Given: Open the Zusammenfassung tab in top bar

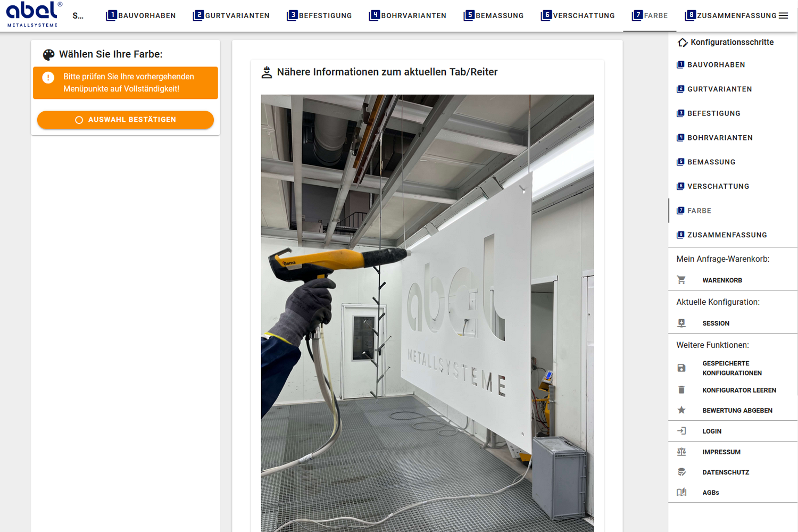Looking at the screenshot, I should [731, 15].
